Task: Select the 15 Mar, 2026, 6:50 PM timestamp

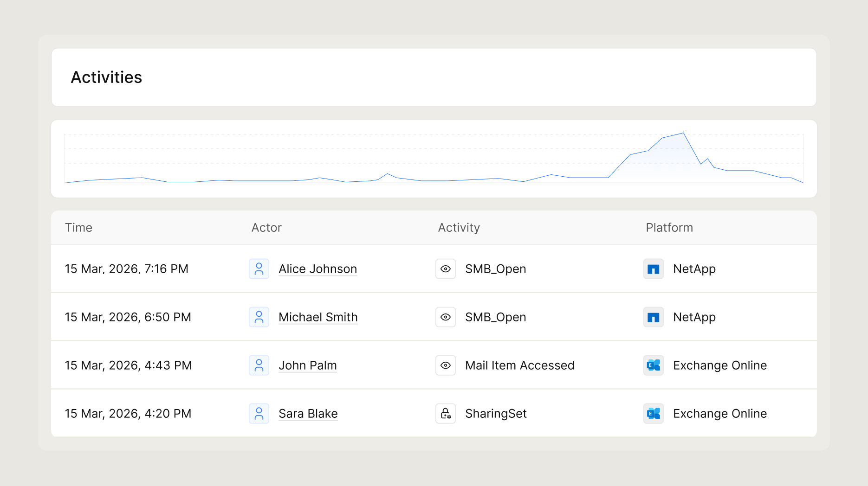Action: pos(128,317)
